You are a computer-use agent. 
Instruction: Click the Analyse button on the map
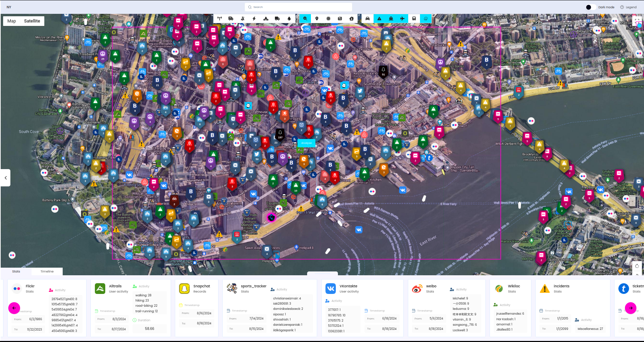(x=306, y=143)
